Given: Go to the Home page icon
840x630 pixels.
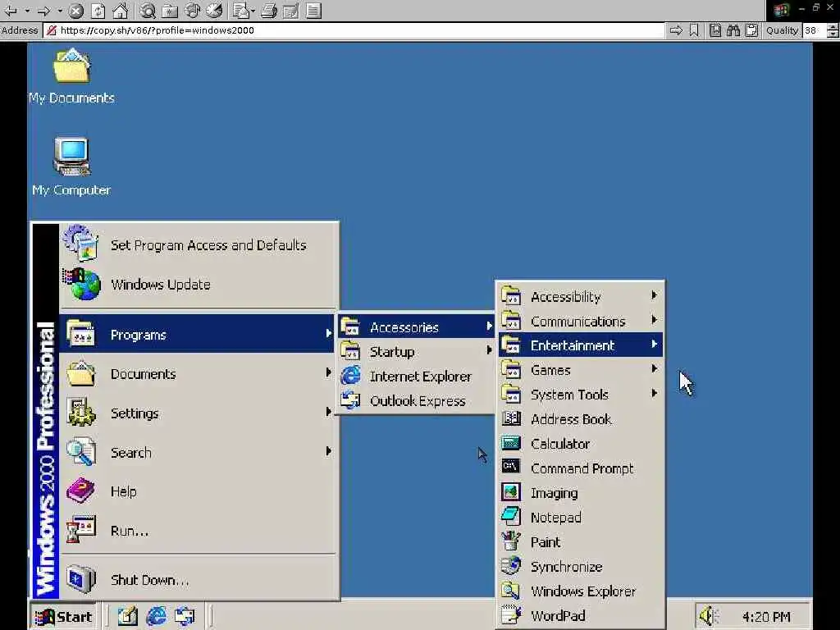Looking at the screenshot, I should pos(120,11).
